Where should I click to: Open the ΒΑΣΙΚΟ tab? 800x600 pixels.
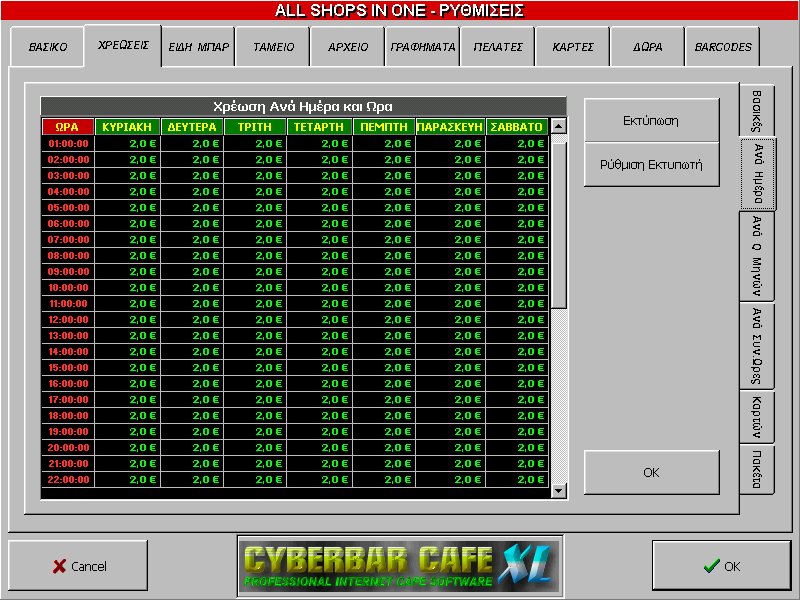pyautogui.click(x=47, y=47)
